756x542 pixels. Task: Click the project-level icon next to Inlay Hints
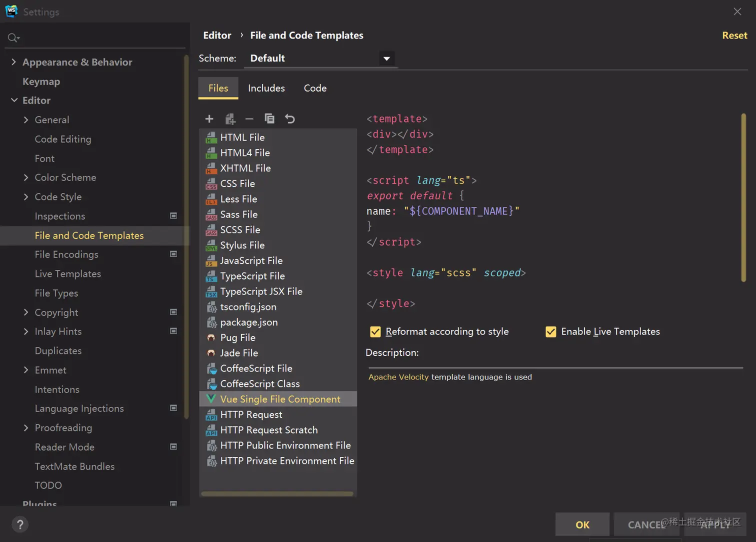pos(173,331)
